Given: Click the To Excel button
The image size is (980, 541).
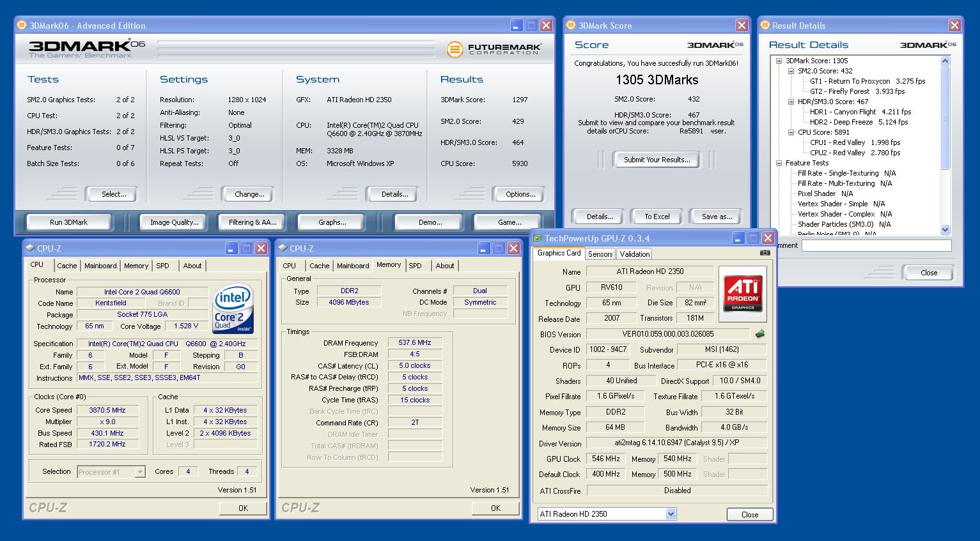Looking at the screenshot, I should pos(657,217).
